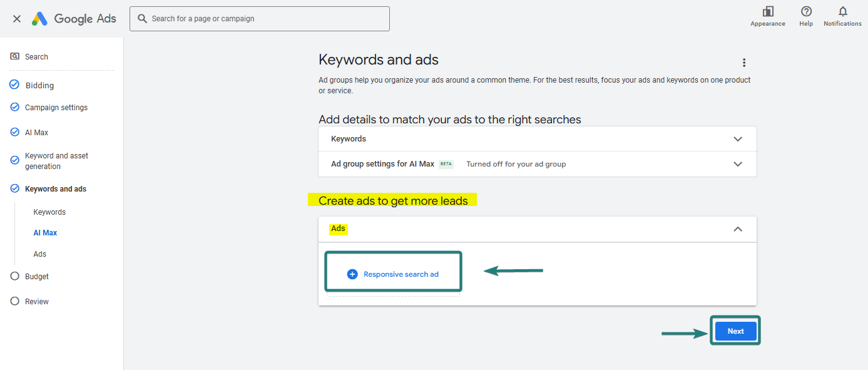Click the AI Max completed checkmark

pyautogui.click(x=14, y=132)
